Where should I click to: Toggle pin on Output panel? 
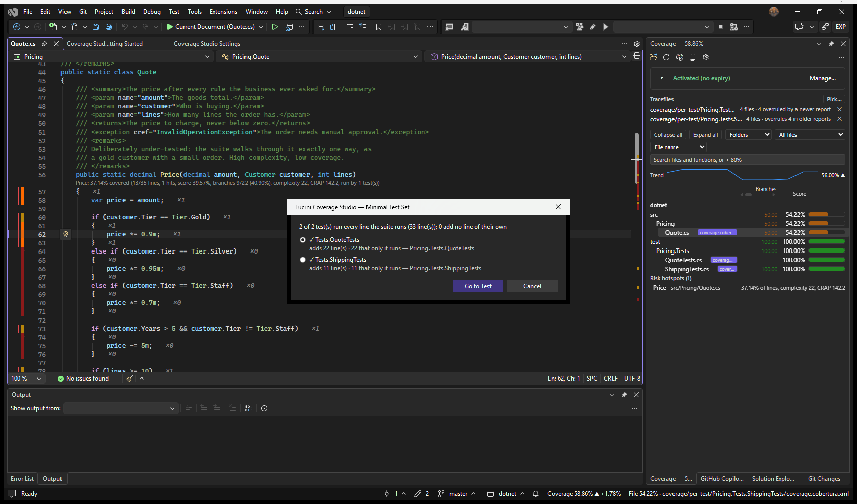point(624,395)
